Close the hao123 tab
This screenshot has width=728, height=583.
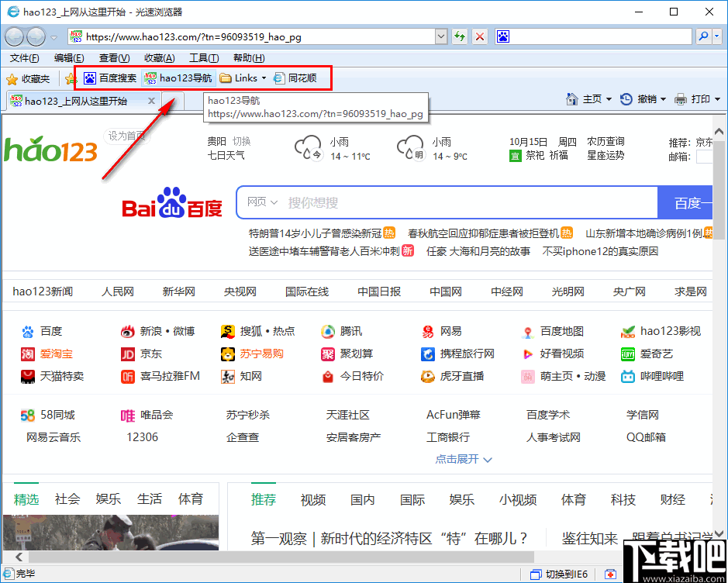tap(151, 101)
